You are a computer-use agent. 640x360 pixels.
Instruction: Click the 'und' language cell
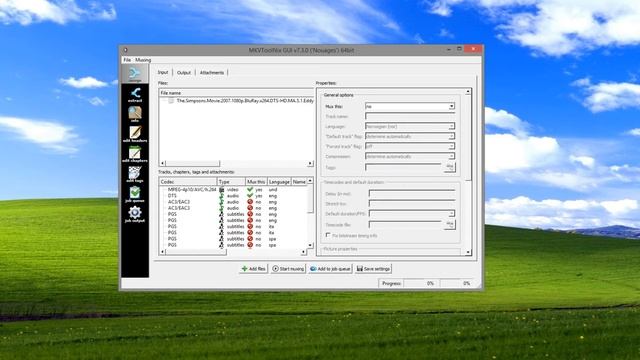click(x=273, y=190)
